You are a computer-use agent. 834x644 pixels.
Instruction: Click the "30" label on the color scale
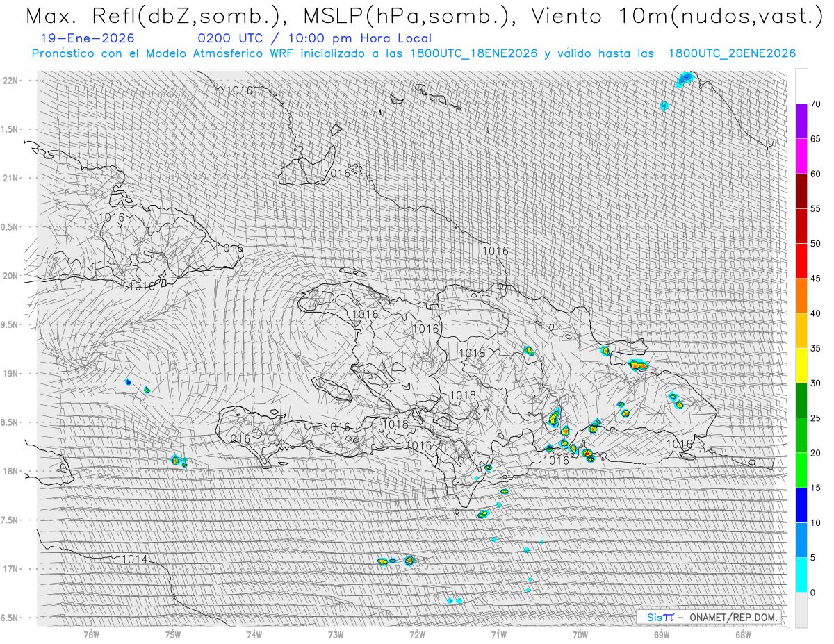pos(815,383)
